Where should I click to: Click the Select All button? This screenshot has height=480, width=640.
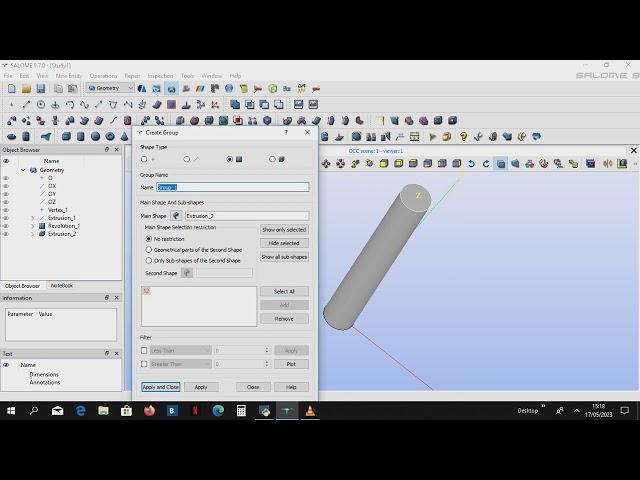(x=284, y=292)
